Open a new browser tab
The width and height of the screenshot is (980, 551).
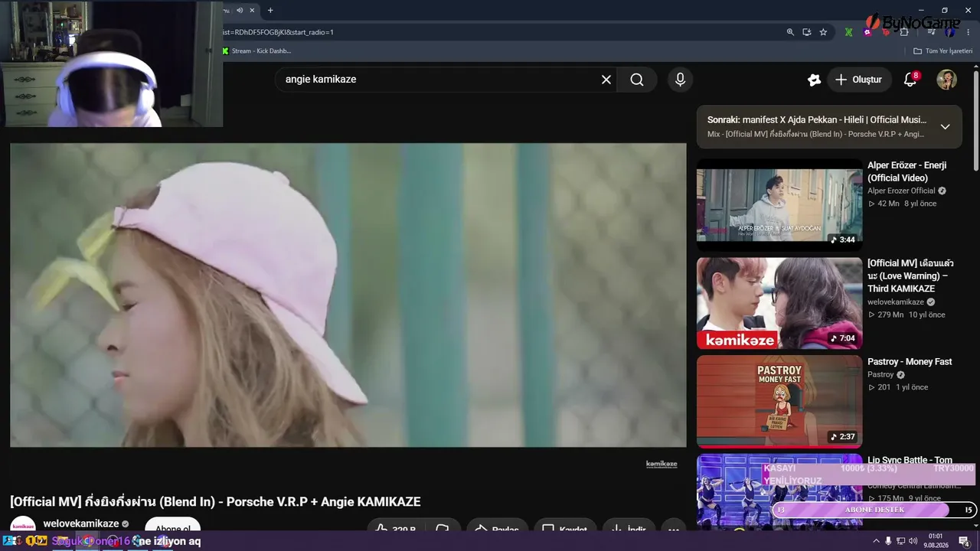click(x=270, y=10)
